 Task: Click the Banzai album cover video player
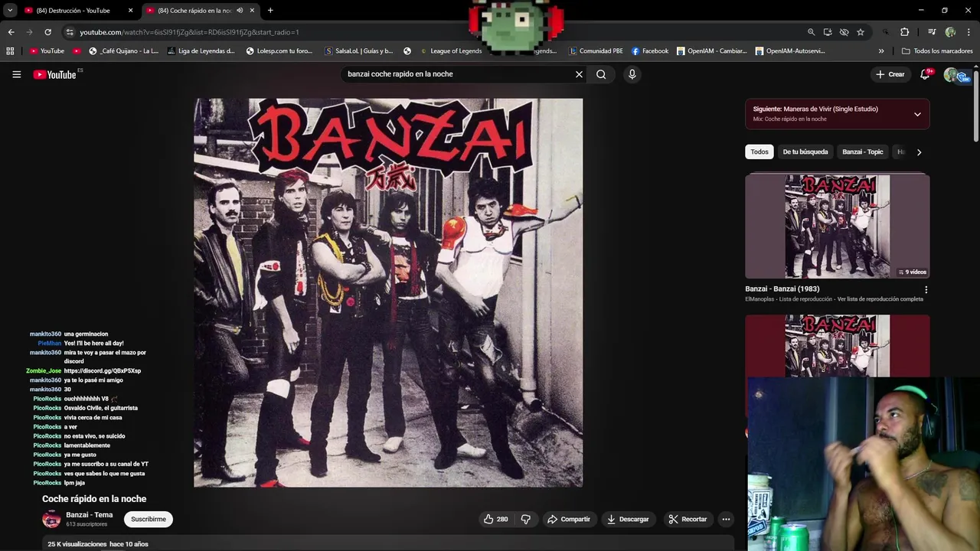coord(388,292)
